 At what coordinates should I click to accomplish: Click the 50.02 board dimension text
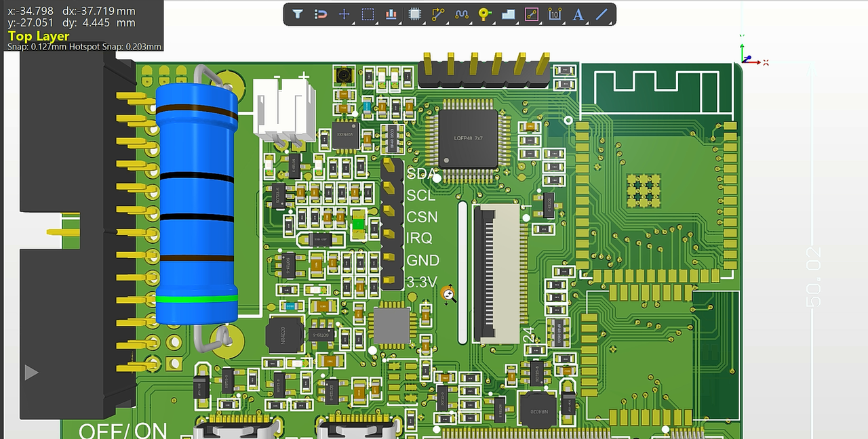814,277
